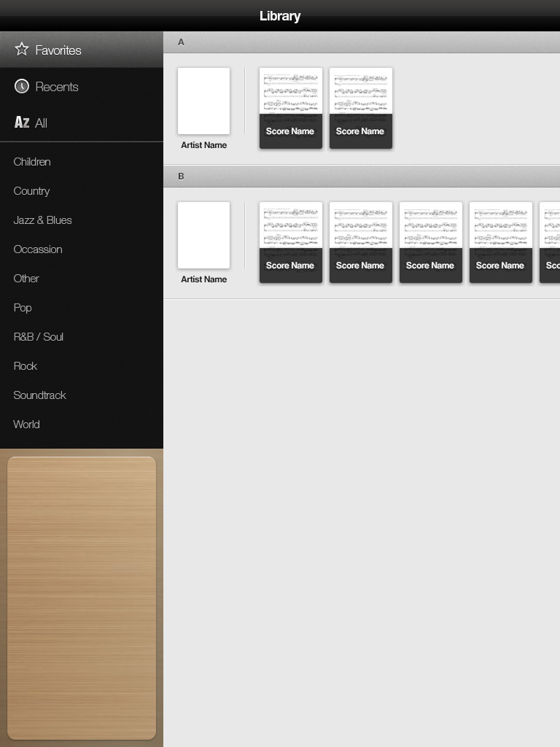Screen dimensions: 560x747
Task: Open the first score in section B
Action: 290,242
